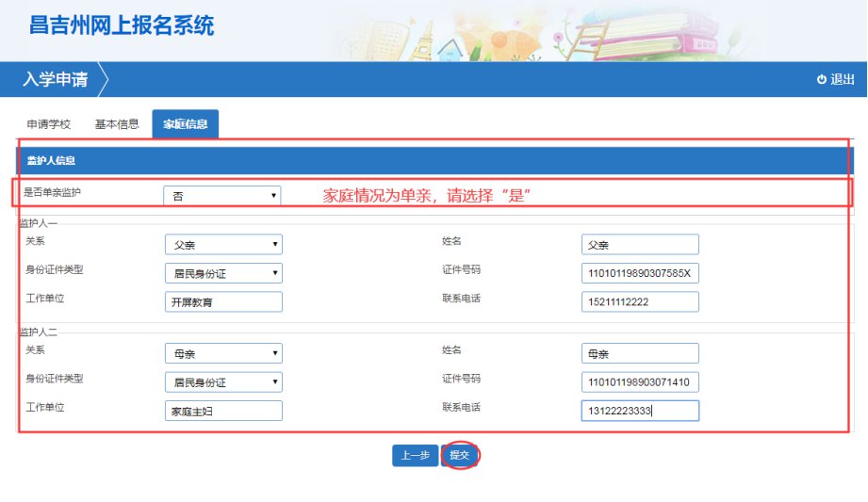Focus guardian two 联系电话 field 13122223333
Viewport: 868px width, 502px height.
tap(640, 411)
